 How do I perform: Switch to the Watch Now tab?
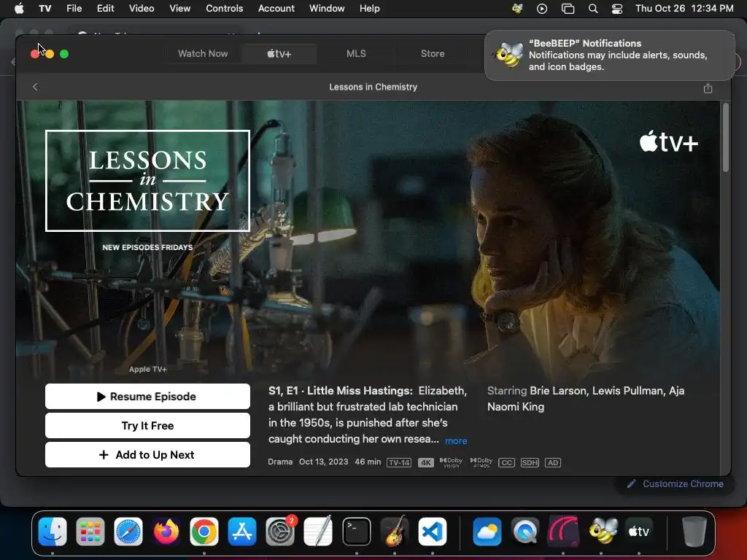point(203,54)
